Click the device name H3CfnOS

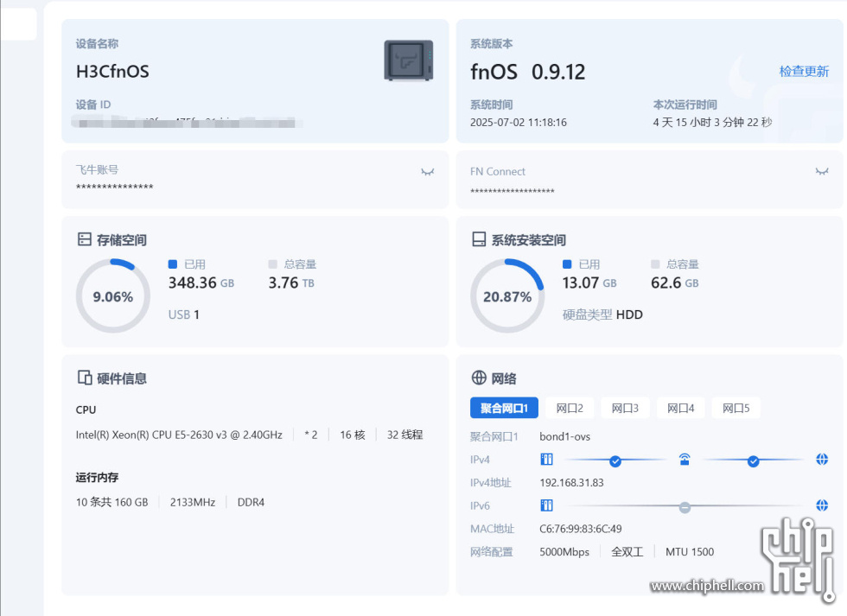pyautogui.click(x=112, y=71)
